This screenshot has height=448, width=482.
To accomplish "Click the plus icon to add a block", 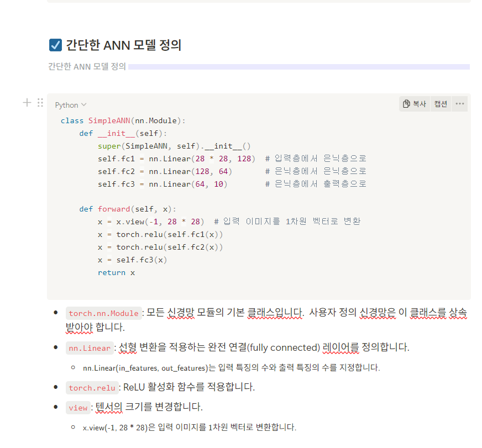I will coord(27,102).
